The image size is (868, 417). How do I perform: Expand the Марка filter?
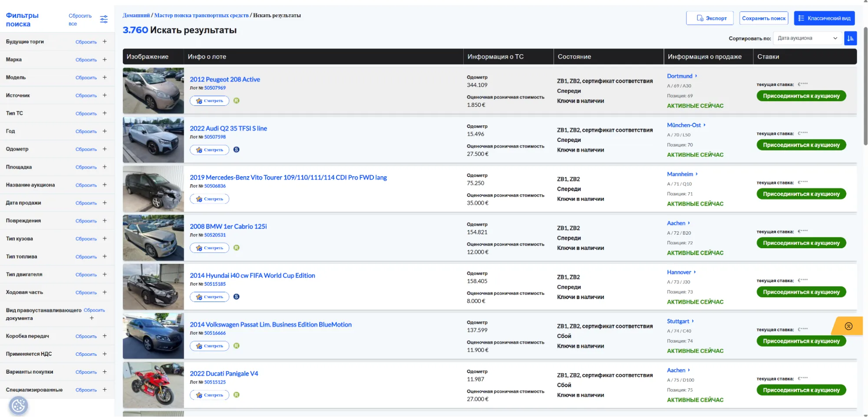point(105,59)
